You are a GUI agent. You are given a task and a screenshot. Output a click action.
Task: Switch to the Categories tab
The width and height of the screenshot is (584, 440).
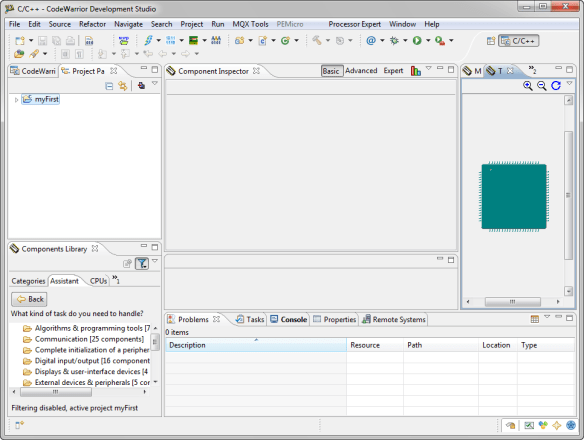28,281
